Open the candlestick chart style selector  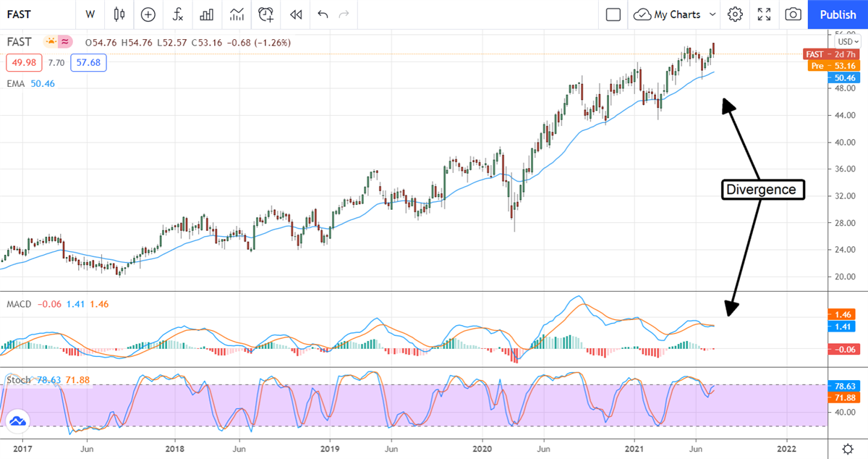click(119, 14)
